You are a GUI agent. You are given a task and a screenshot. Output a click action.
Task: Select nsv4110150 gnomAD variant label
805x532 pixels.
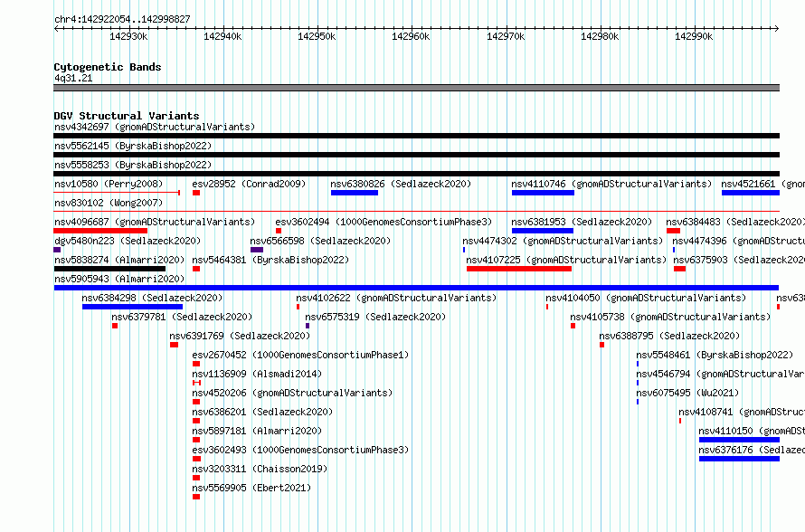(x=752, y=431)
